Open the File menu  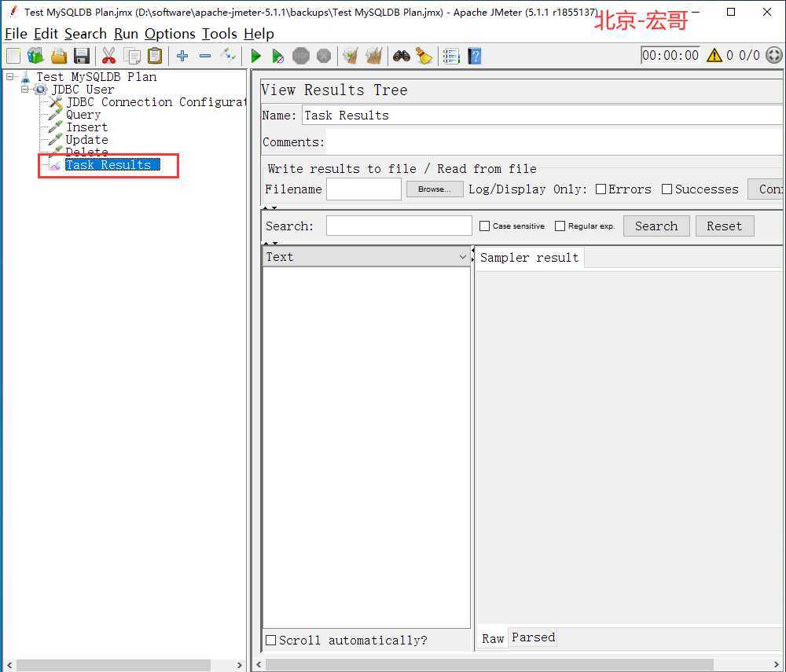click(16, 34)
